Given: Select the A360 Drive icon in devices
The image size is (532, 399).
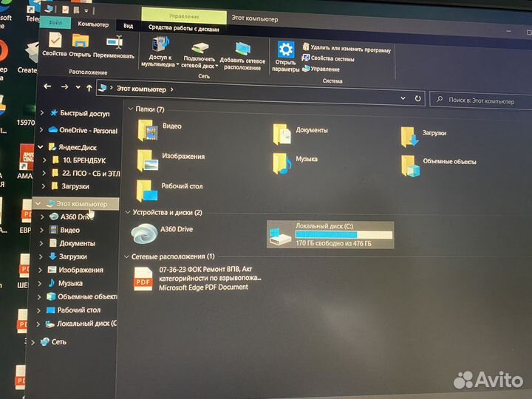Looking at the screenshot, I should point(142,232).
